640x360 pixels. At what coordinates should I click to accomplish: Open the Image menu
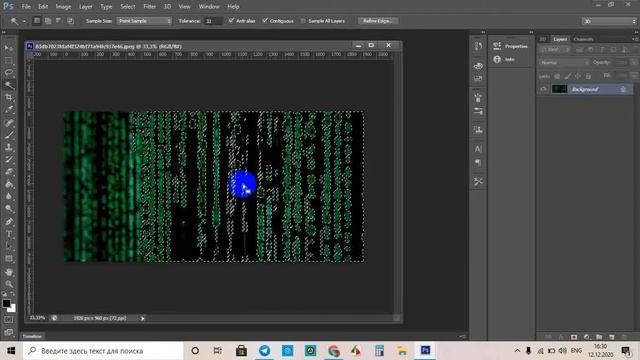(63, 7)
